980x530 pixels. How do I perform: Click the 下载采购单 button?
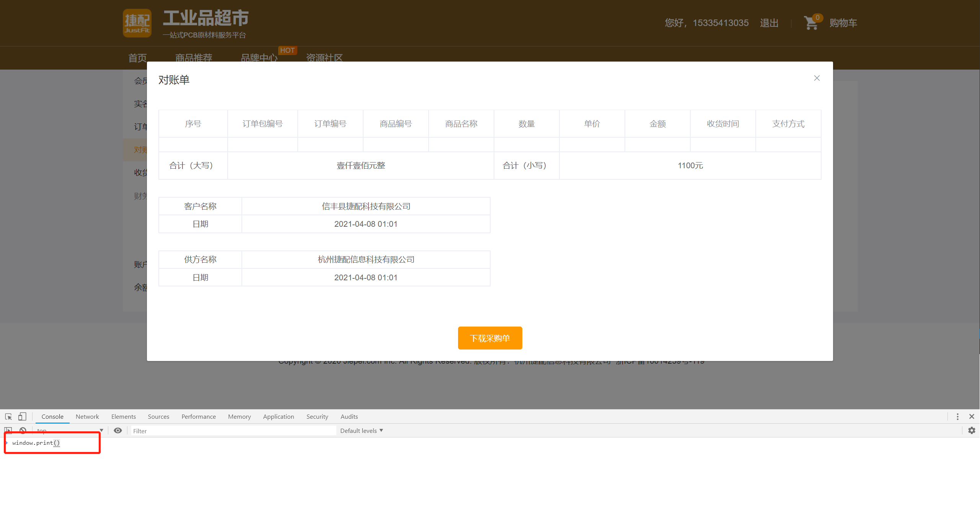[x=490, y=338]
